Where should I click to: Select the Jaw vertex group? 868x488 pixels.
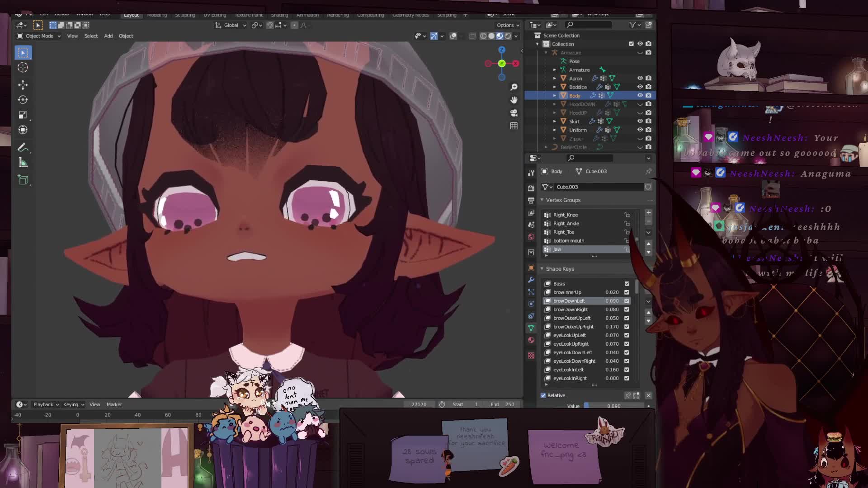(x=587, y=249)
